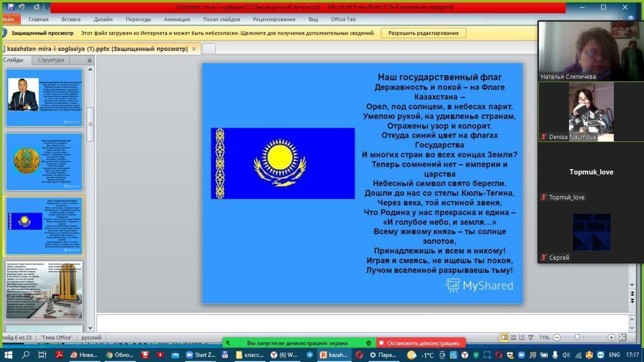644x362 pixels.
Task: Open Reading view from status bar
Action: (x=521, y=337)
